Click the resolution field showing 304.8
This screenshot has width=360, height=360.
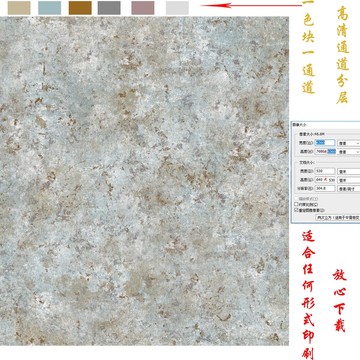(x=325, y=188)
